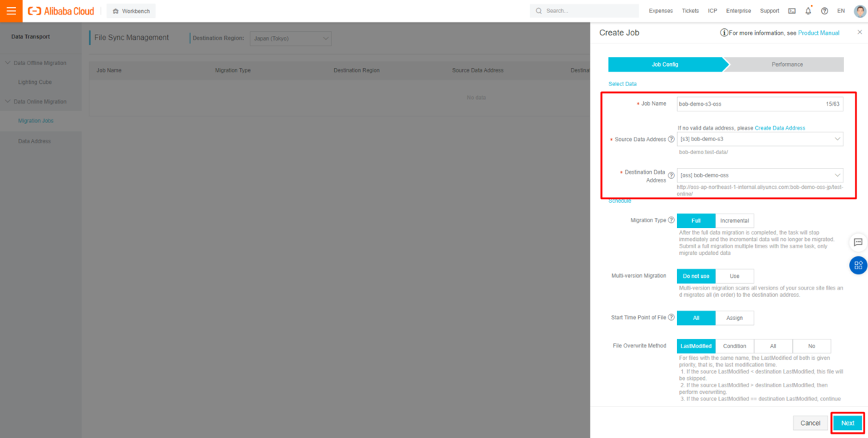Select Condition overwrite method
868x438 pixels.
[x=734, y=346]
